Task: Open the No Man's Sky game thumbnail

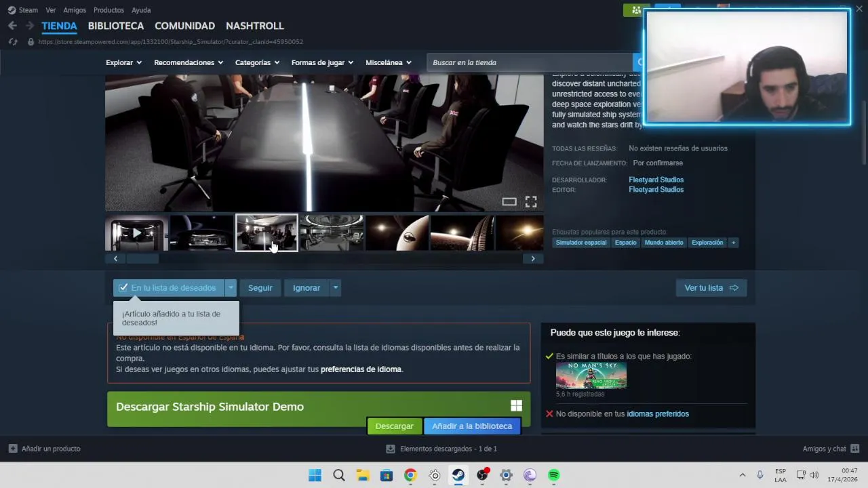Action: coord(591,375)
